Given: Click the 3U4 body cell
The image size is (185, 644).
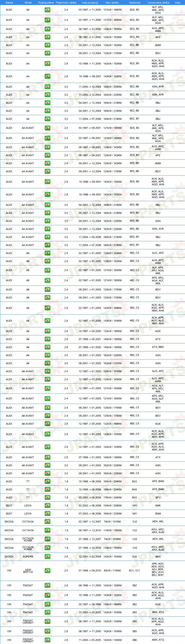Looking at the screenshot, I should 134,557.
